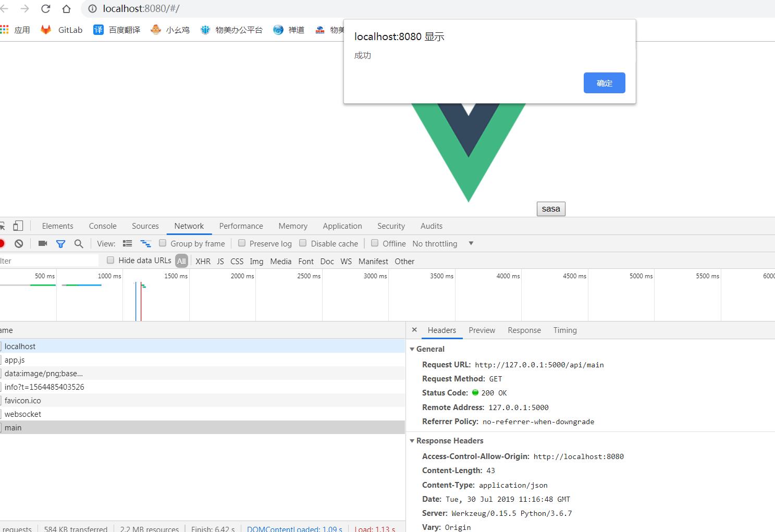Select the main request row
The image size is (775, 532).
click(x=202, y=427)
